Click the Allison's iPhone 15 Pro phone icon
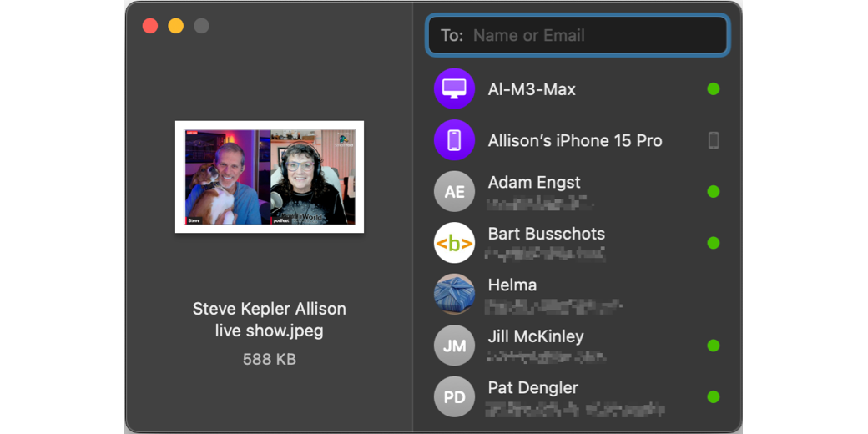Screen dimensions: 868x434 (454, 140)
